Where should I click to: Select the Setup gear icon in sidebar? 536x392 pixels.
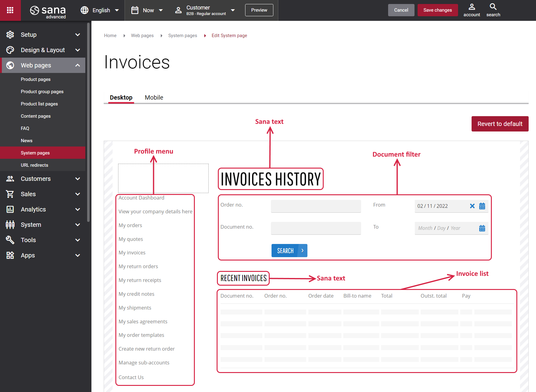(10, 34)
